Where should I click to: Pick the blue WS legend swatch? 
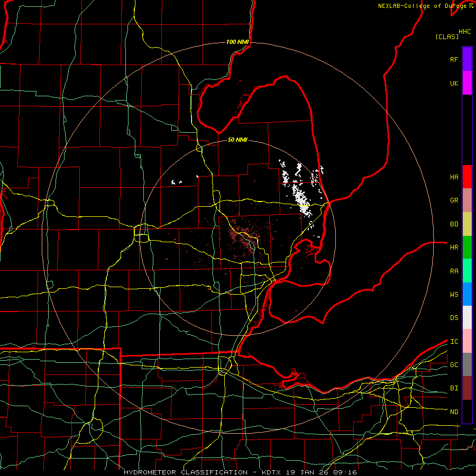[467, 294]
